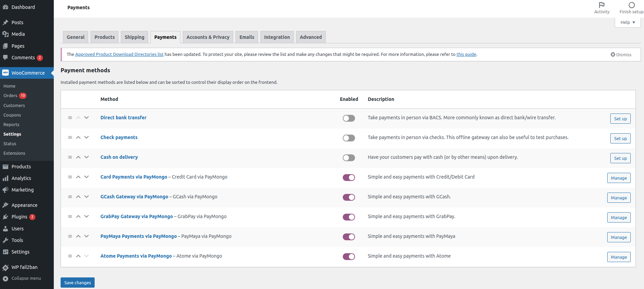Grab the Card Payments via PayMongo drag handle
The height and width of the screenshot is (289, 644).
(x=70, y=177)
